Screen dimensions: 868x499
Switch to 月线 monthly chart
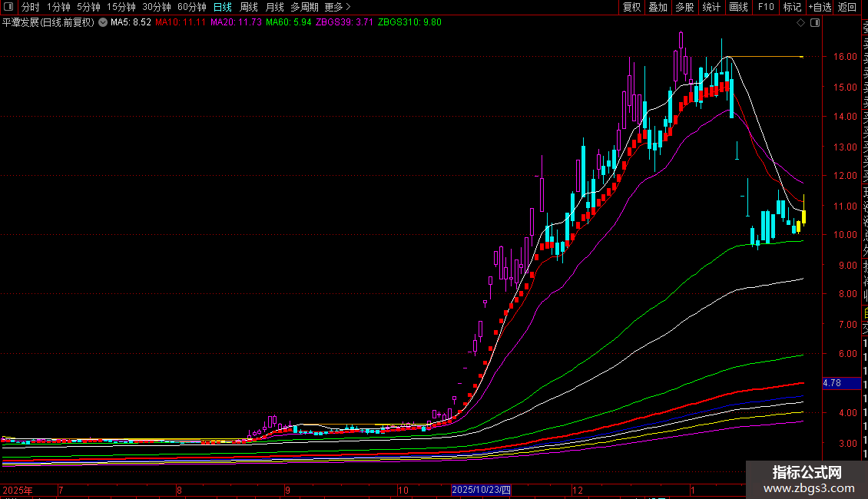coord(275,7)
